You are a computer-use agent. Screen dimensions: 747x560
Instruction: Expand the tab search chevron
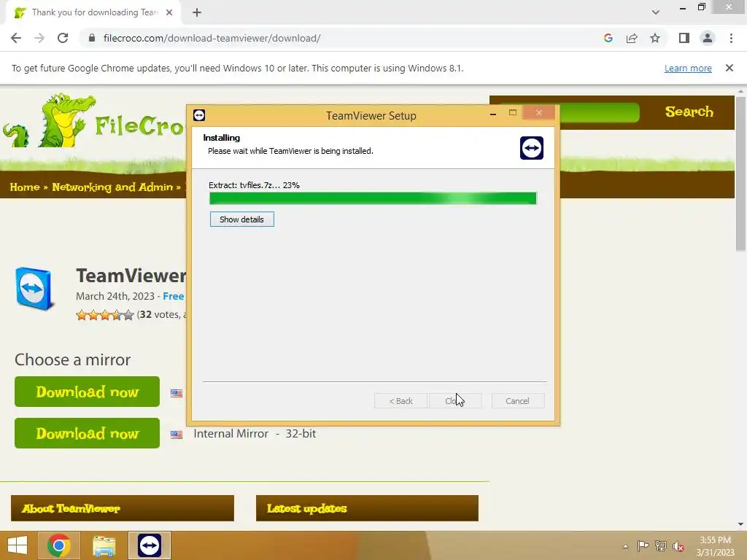pyautogui.click(x=656, y=12)
